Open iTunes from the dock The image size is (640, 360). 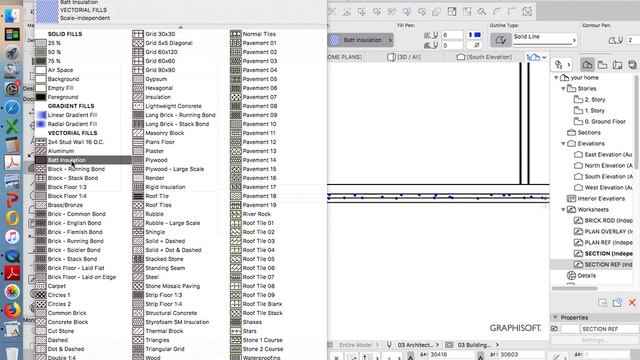pos(12,237)
